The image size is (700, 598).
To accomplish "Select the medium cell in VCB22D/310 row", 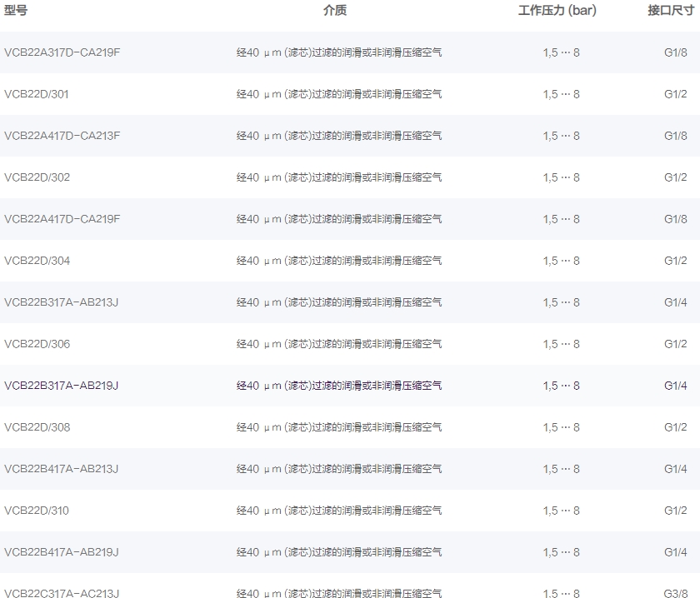I will (x=339, y=511).
